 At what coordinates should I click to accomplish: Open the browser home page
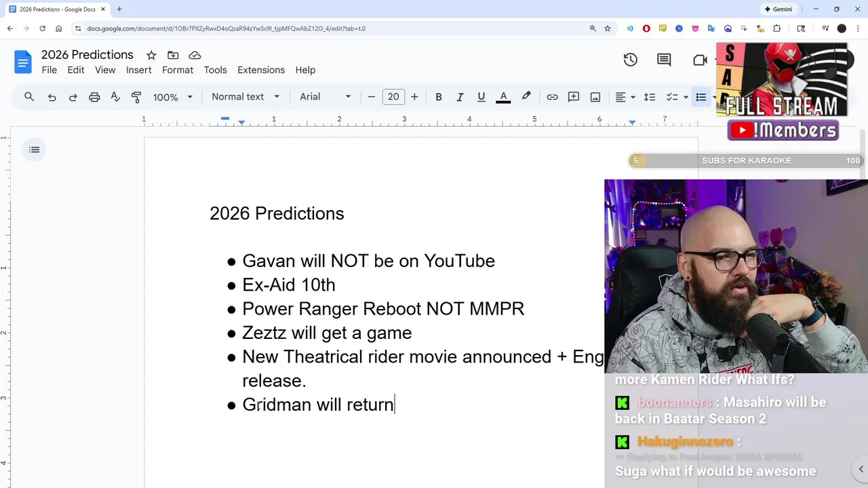click(59, 28)
